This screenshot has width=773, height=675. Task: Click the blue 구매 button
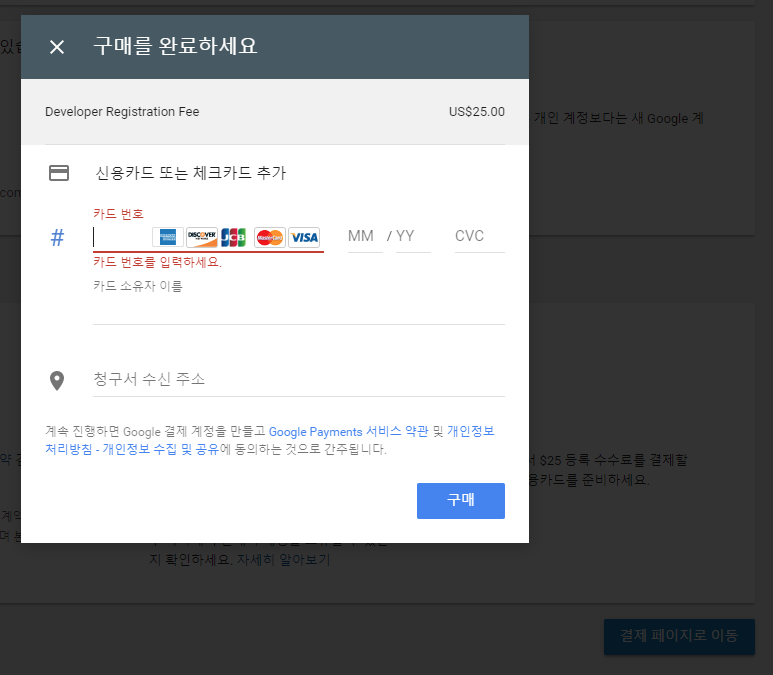click(x=460, y=500)
